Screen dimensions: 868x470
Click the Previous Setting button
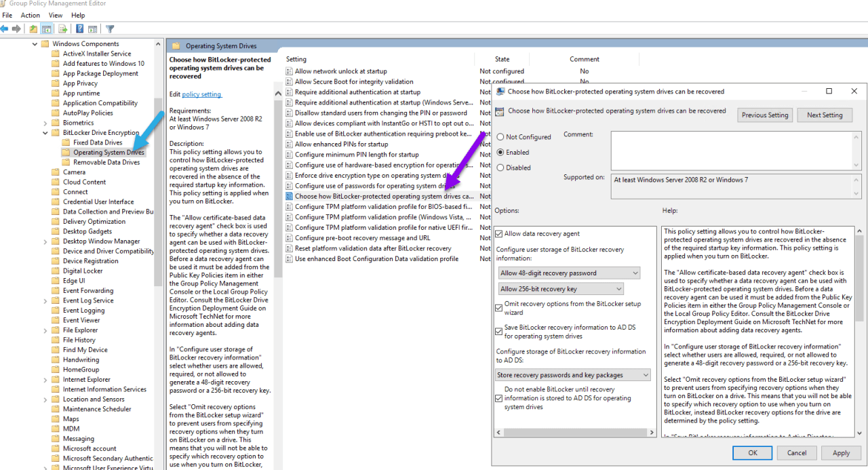(x=765, y=115)
